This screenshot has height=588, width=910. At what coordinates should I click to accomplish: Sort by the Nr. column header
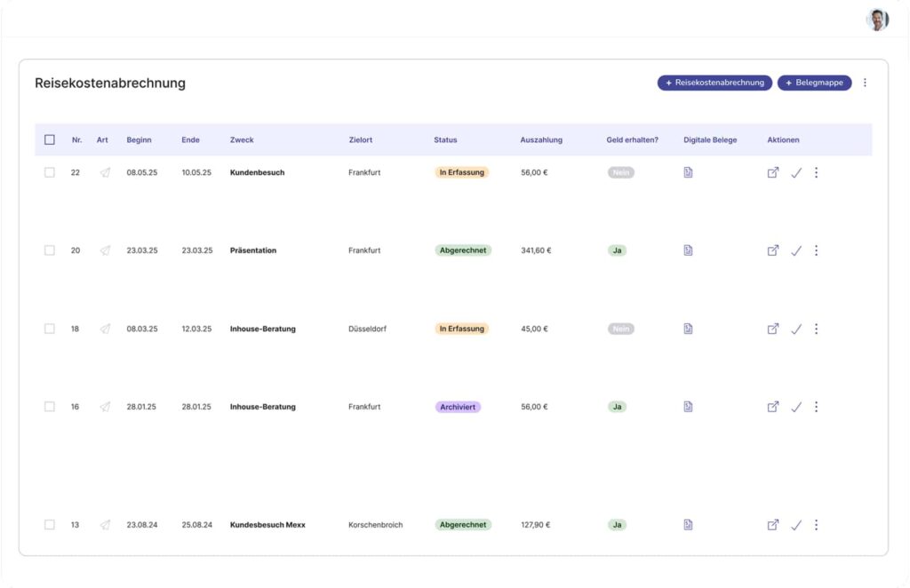pyautogui.click(x=76, y=139)
